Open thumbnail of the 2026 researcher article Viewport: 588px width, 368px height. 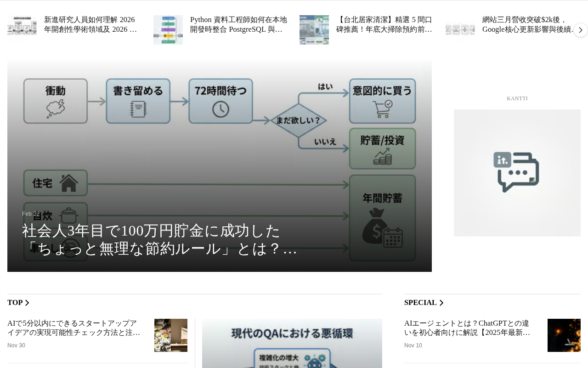pyautogui.click(x=22, y=30)
